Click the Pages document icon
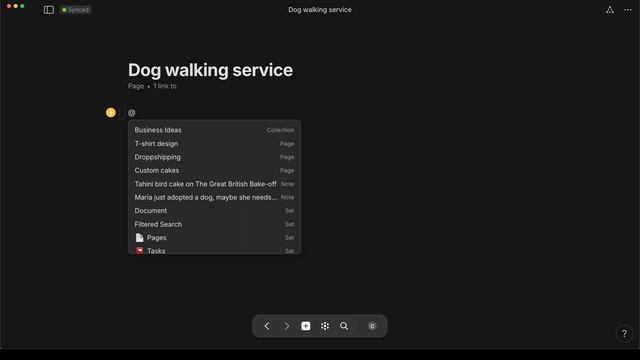640x360 pixels. (x=140, y=238)
